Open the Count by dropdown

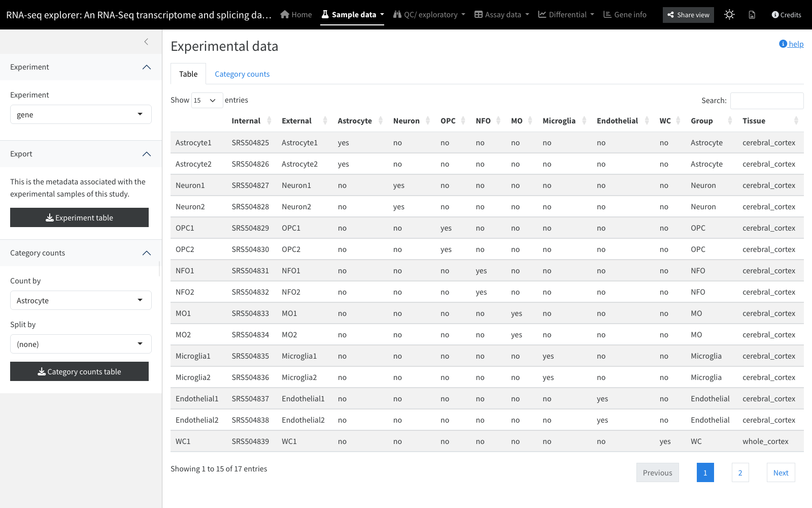click(81, 300)
